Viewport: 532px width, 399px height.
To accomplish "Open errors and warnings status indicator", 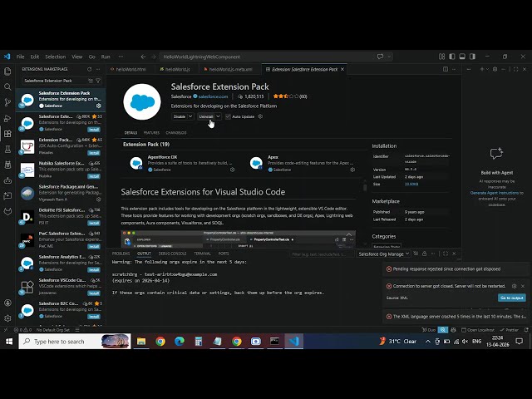I will (22, 330).
